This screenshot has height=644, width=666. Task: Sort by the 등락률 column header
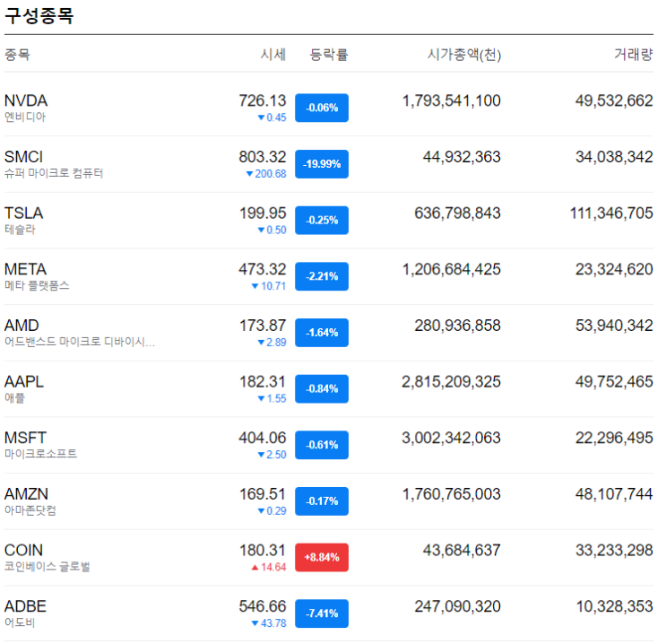[329, 55]
